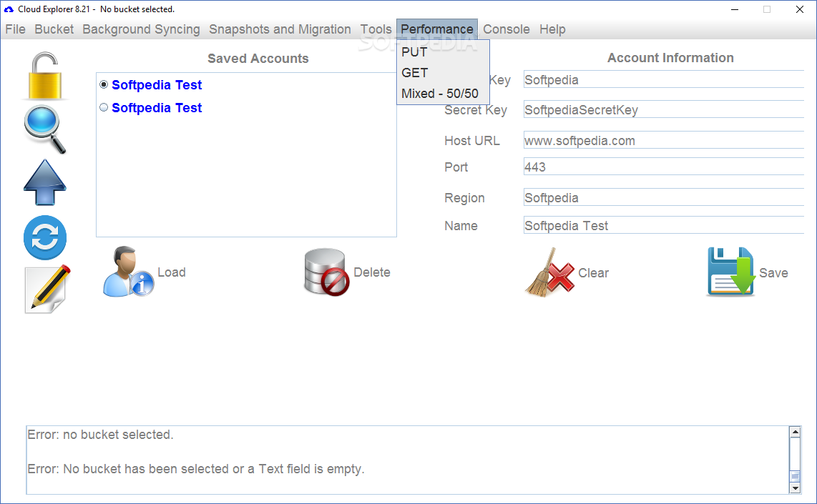Minimize the Cloud Explorer window
This screenshot has width=817, height=504.
[735, 9]
